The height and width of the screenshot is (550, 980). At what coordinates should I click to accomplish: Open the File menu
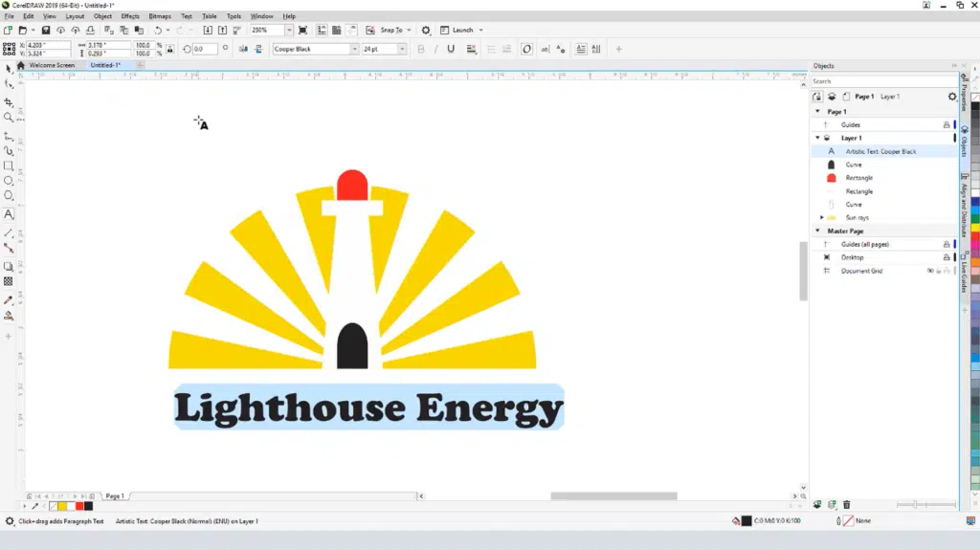pyautogui.click(x=10, y=16)
